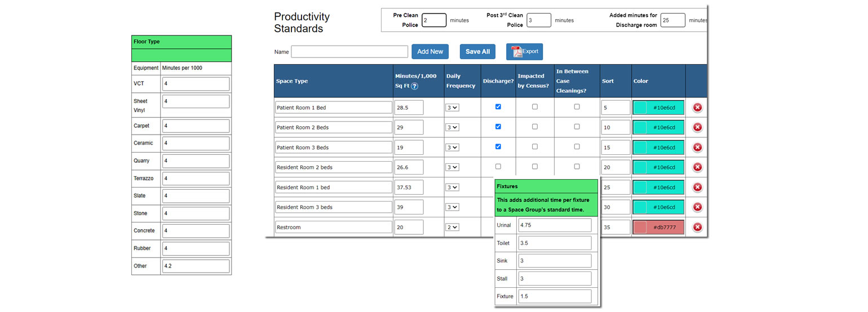Click the Name input field
Image resolution: width=868 pixels, height=312 pixels.
pos(349,52)
